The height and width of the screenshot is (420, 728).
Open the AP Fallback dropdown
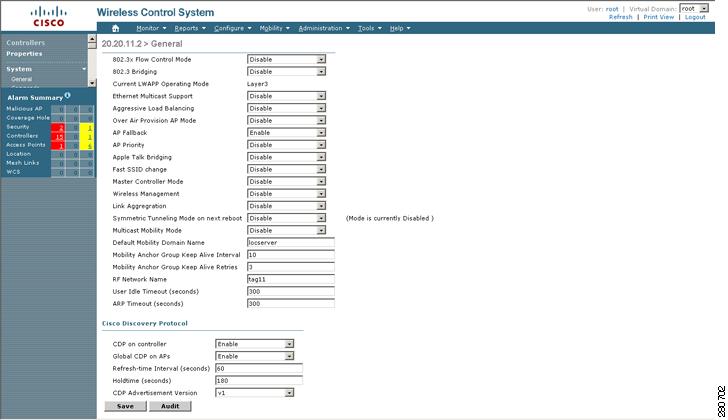pos(286,133)
